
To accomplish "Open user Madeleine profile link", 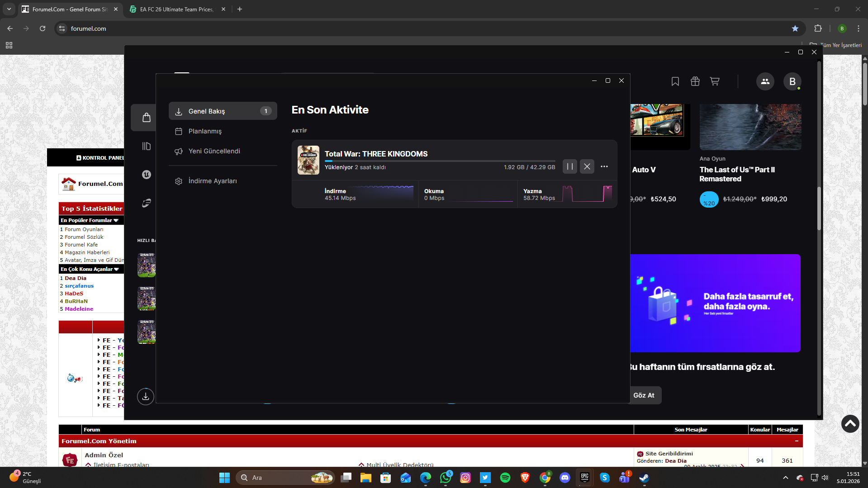I will tap(79, 309).
